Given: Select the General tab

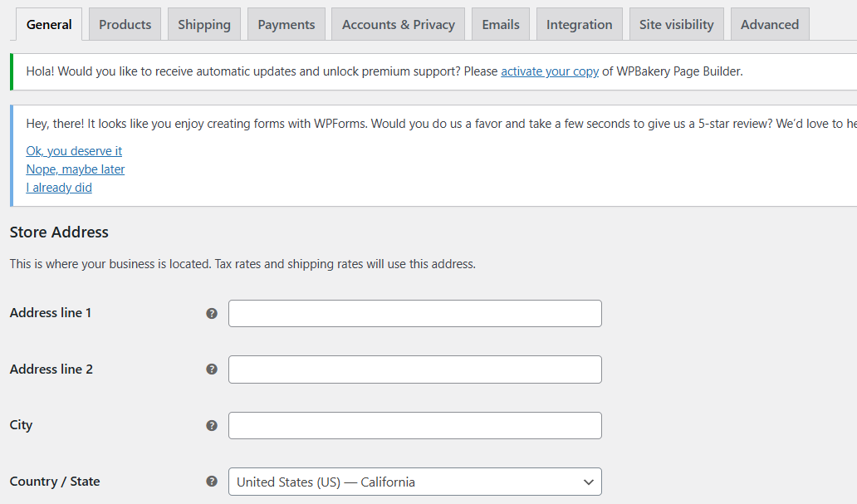Looking at the screenshot, I should point(49,24).
